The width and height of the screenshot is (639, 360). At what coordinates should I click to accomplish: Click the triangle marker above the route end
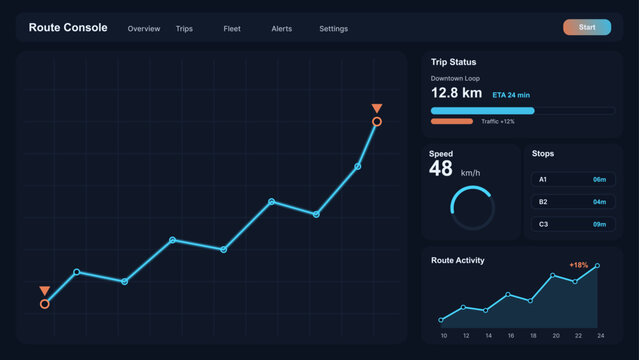tap(377, 108)
